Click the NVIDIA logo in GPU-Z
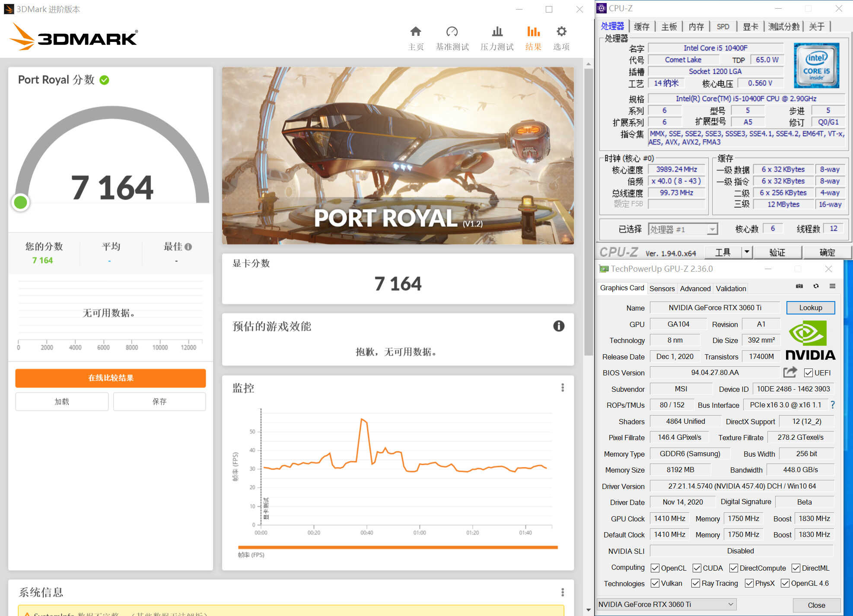Viewport: 853px width, 616px height. pos(810,340)
